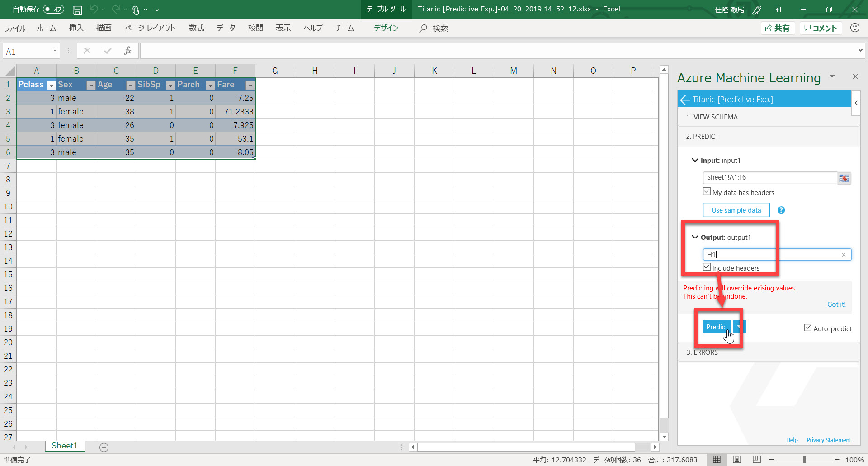Click the Comments button
Screen dimensions: 868x466
coord(821,28)
